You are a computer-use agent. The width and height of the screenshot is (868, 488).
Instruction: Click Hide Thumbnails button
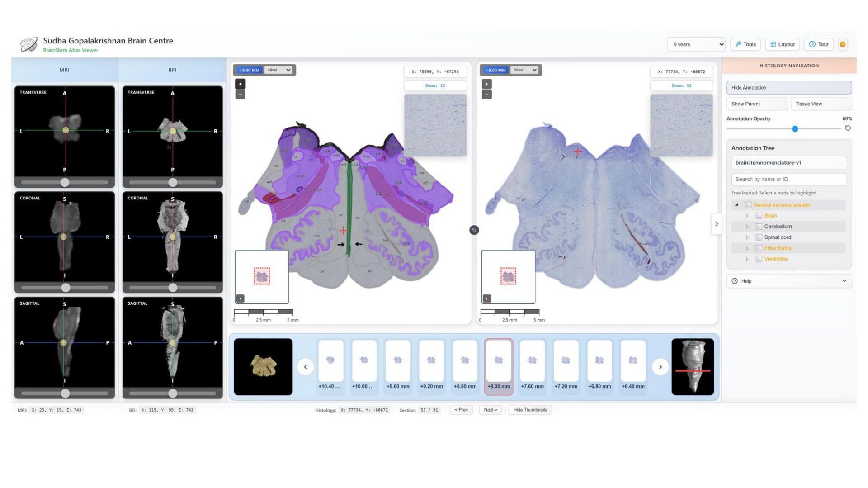coord(530,410)
